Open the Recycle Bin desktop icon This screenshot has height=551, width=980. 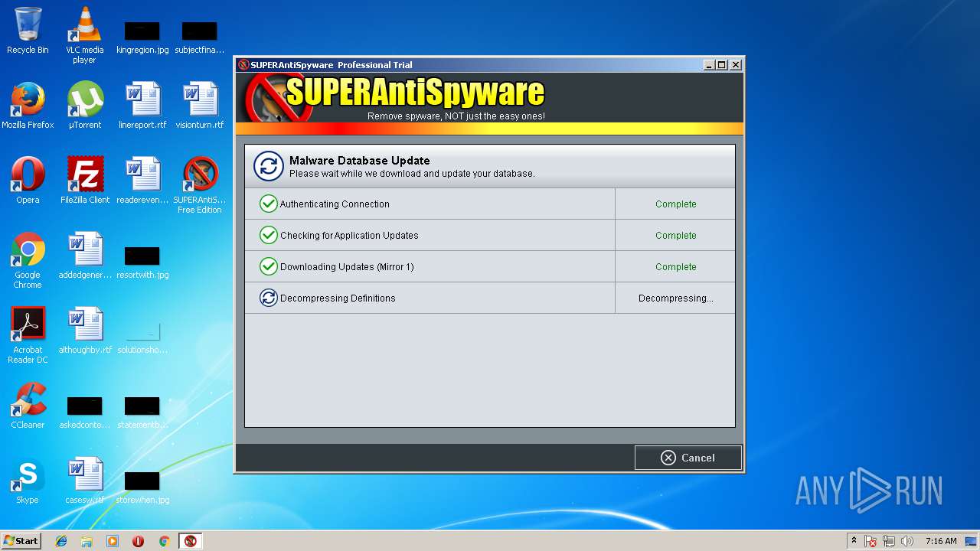(x=28, y=31)
